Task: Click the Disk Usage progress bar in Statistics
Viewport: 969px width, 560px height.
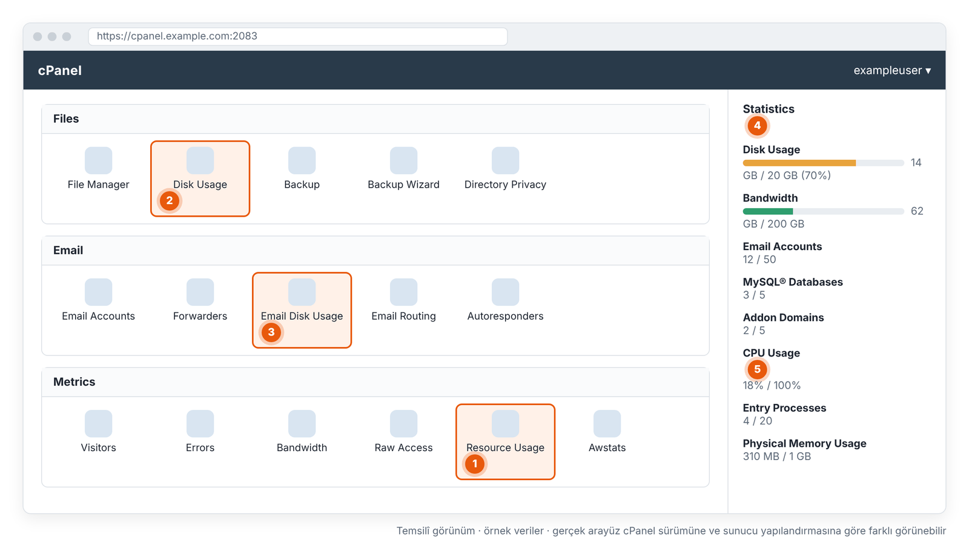Action: [x=823, y=163]
